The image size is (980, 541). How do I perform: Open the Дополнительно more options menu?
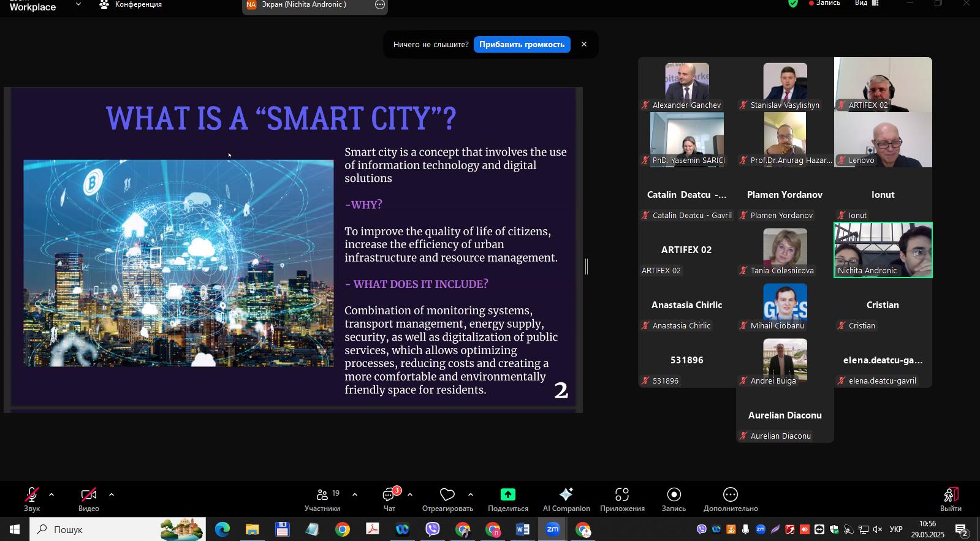(x=731, y=499)
